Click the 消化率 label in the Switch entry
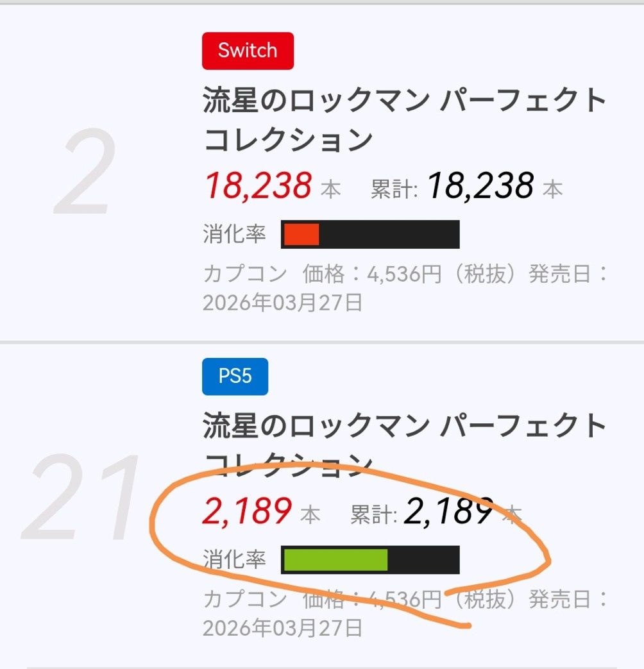This screenshot has width=644, height=669. click(x=234, y=234)
